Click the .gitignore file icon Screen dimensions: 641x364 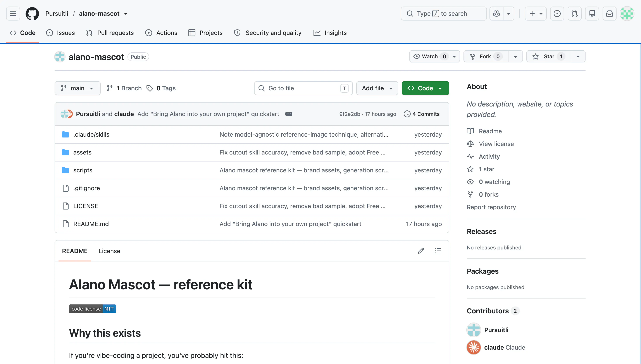pyautogui.click(x=65, y=188)
